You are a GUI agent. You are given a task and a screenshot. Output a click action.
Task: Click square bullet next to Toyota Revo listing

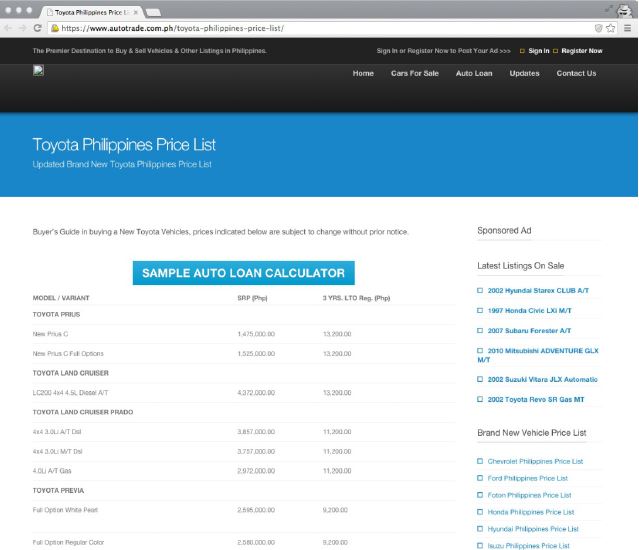(480, 399)
